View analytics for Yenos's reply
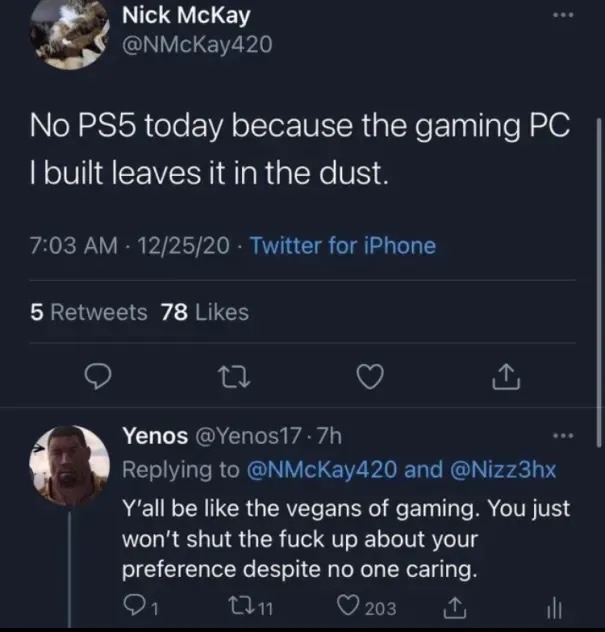The image size is (605, 632). [555, 607]
